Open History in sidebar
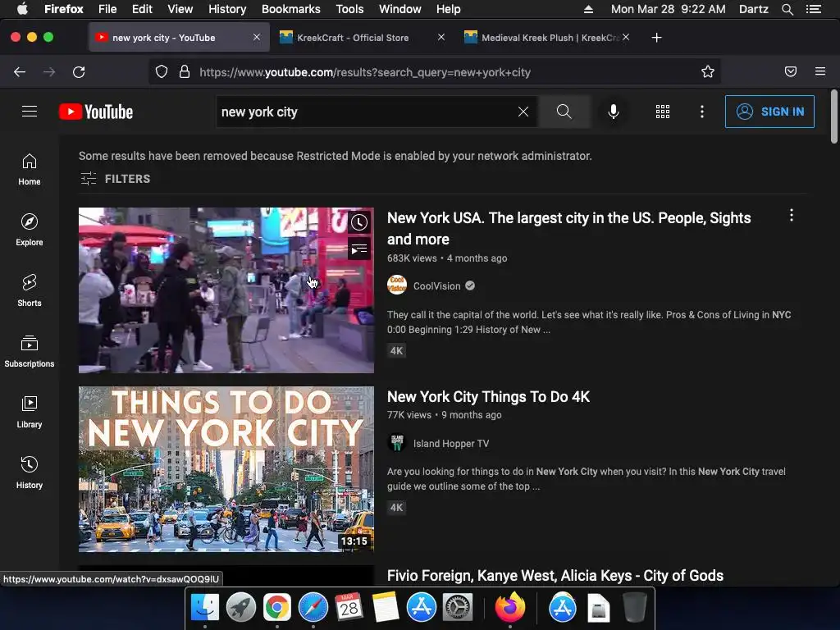 [30, 472]
